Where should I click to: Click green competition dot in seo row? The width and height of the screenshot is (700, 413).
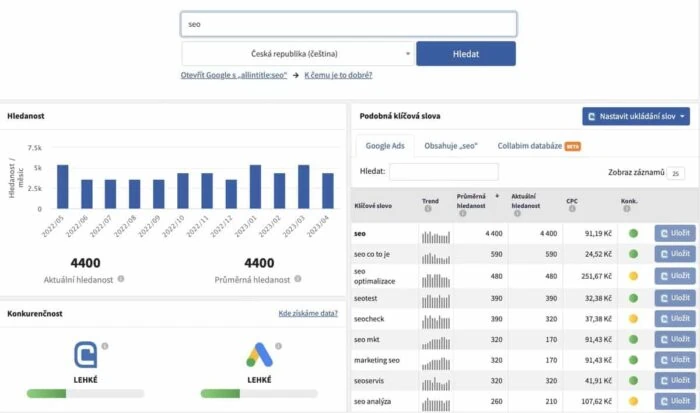(632, 234)
